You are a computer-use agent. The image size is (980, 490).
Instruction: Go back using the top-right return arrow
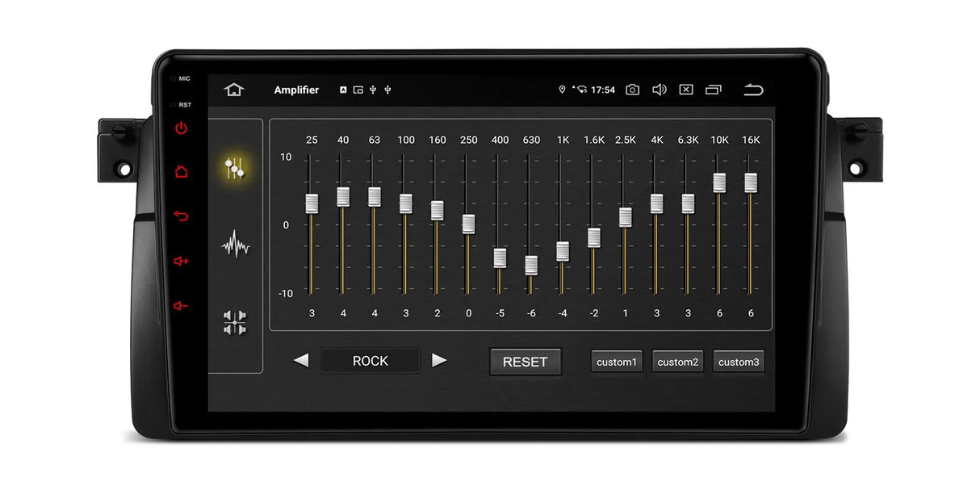pos(753,90)
